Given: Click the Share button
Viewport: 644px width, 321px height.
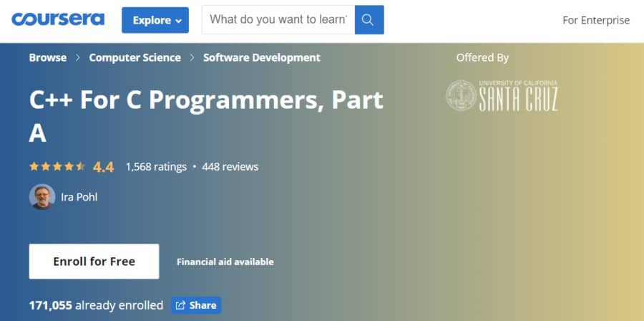Looking at the screenshot, I should (x=196, y=305).
